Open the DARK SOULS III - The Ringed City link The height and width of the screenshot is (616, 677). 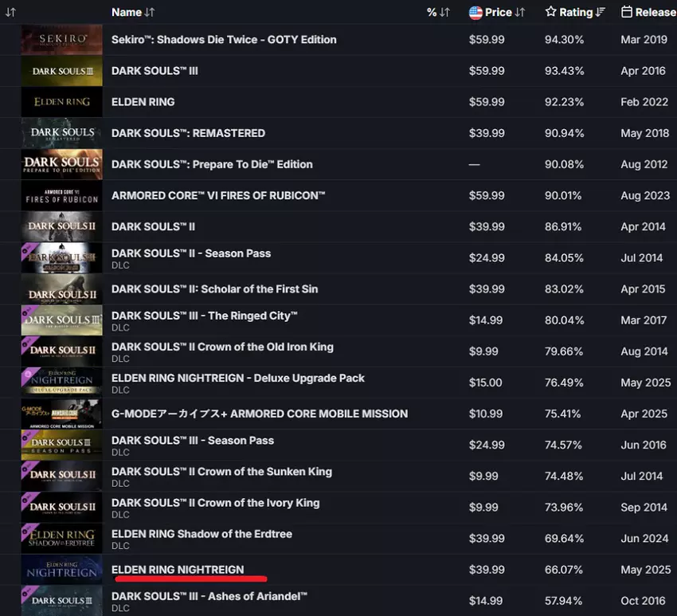tap(205, 316)
